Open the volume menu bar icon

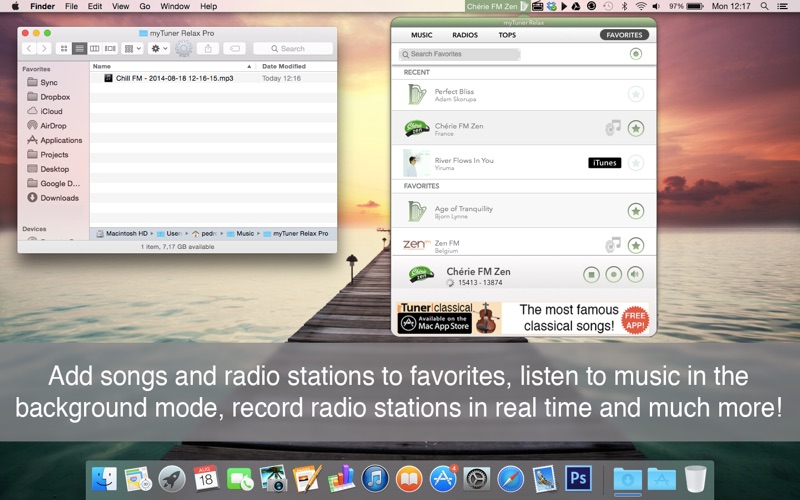point(656,6)
